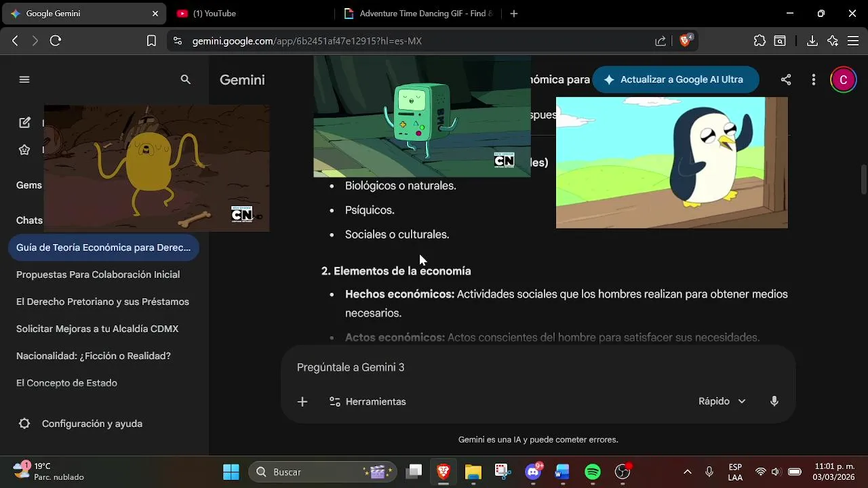
Task: Open chat Nacionalidad: ¿Ficción o Realidad?
Action: point(94,356)
